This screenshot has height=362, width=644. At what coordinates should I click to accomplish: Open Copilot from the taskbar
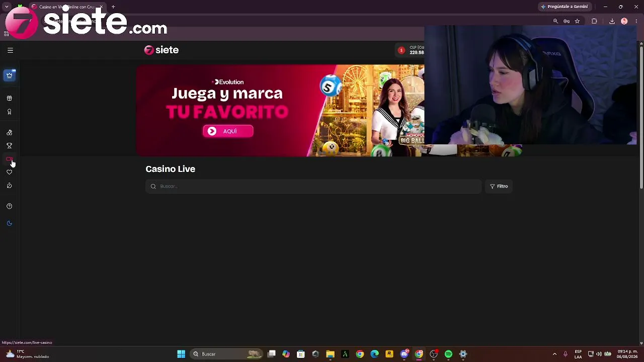286,354
